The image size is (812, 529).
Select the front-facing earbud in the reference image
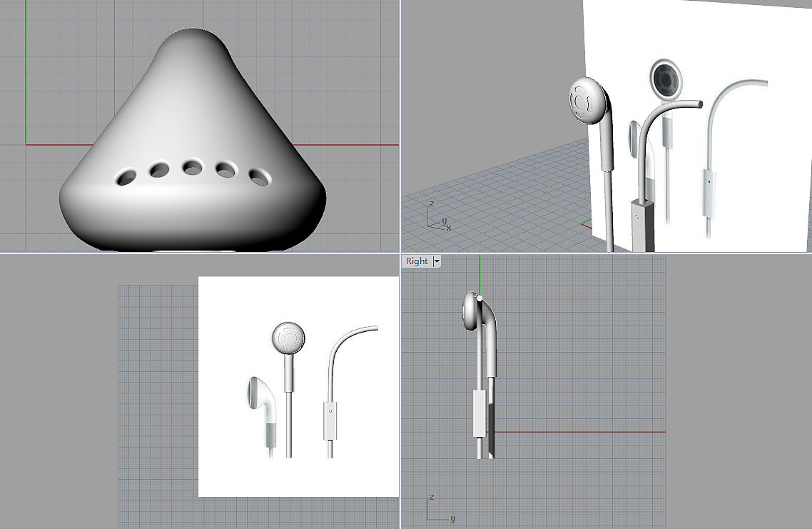(288, 389)
